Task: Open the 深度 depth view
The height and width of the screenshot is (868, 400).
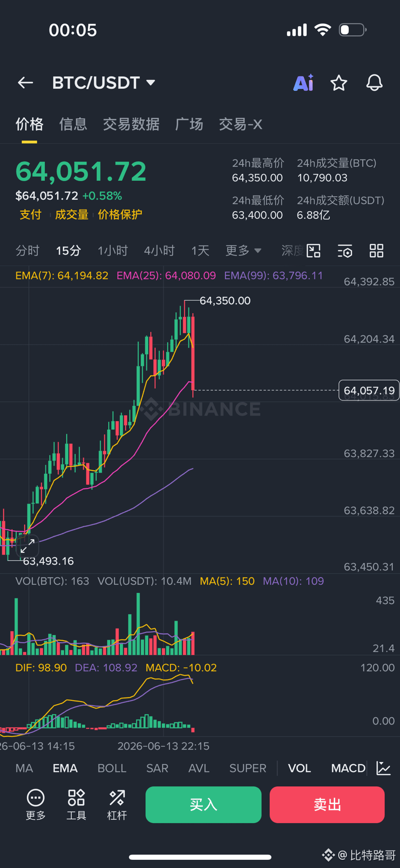Action: pos(292,250)
